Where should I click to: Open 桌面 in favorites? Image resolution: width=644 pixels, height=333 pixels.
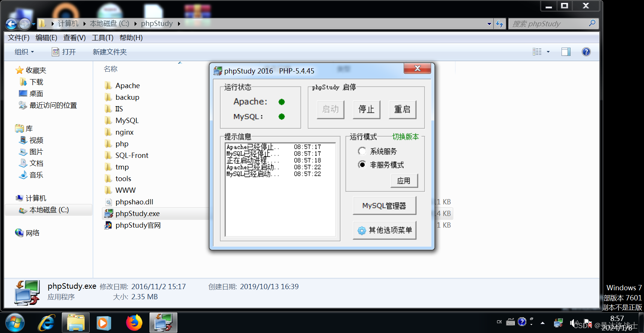pyautogui.click(x=31, y=94)
